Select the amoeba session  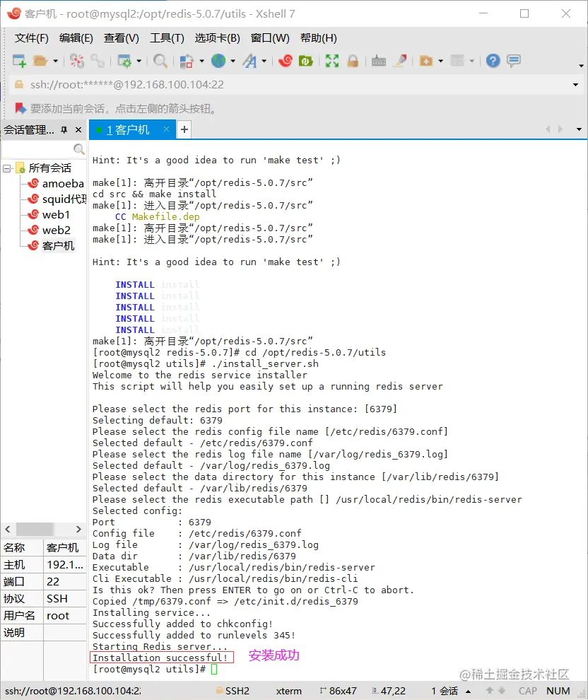63,183
